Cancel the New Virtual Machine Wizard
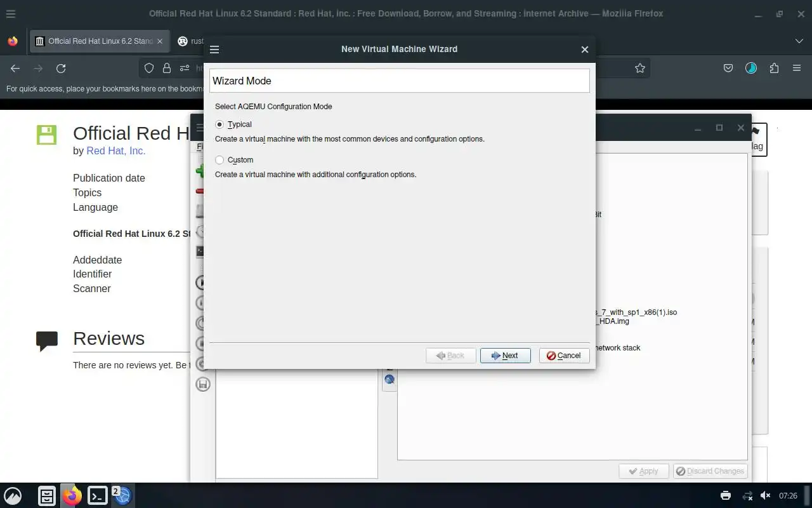Image resolution: width=812 pixels, height=508 pixels. pos(564,356)
